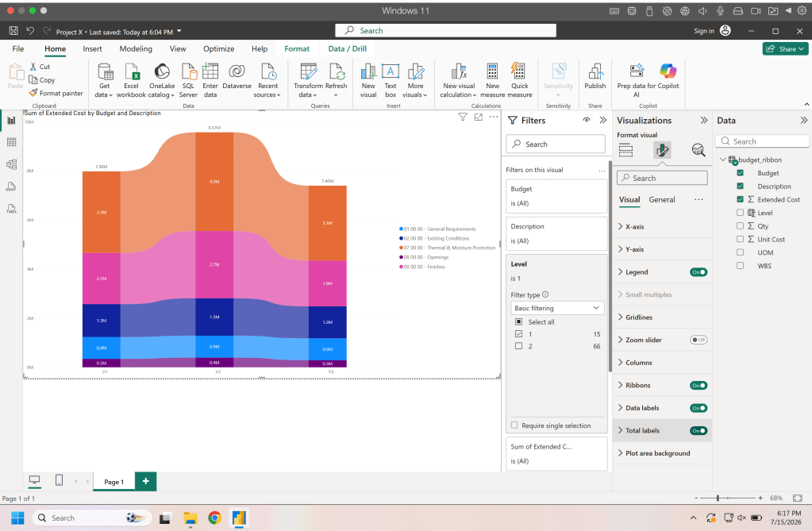Switch to General format tab
812x531 pixels.
click(x=662, y=199)
